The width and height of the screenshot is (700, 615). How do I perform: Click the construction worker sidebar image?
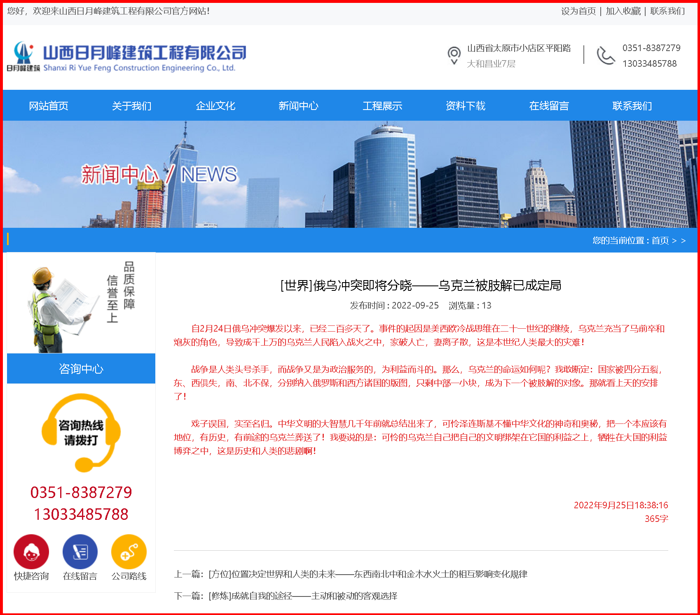(81, 304)
